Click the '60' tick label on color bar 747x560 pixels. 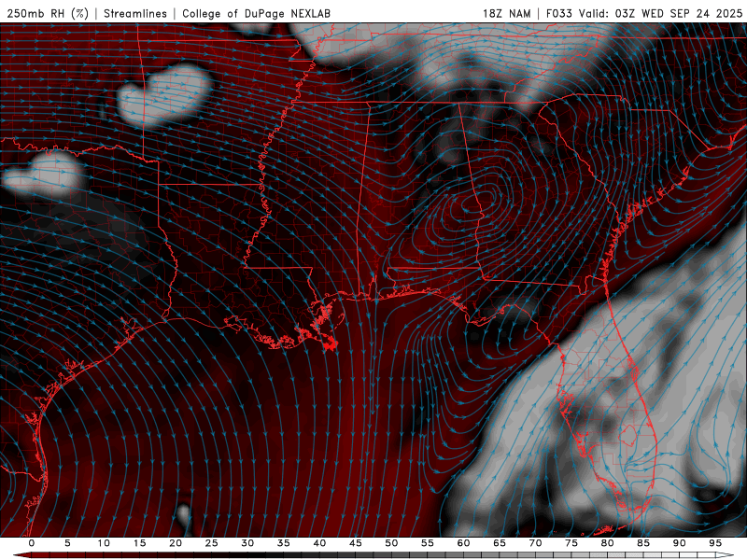pyautogui.click(x=463, y=543)
